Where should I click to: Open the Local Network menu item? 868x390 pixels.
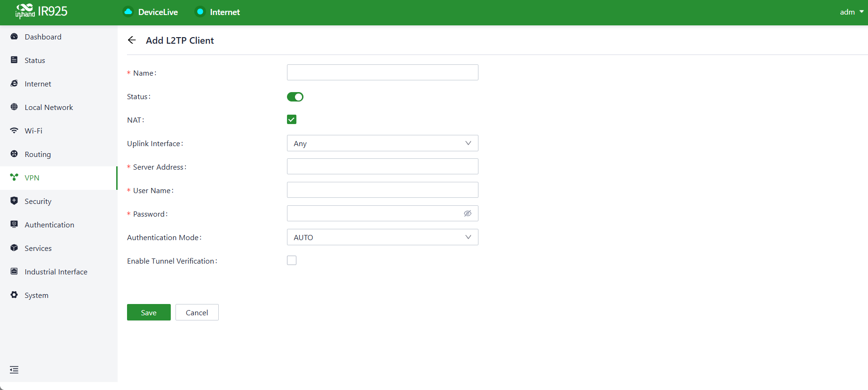click(x=59, y=107)
